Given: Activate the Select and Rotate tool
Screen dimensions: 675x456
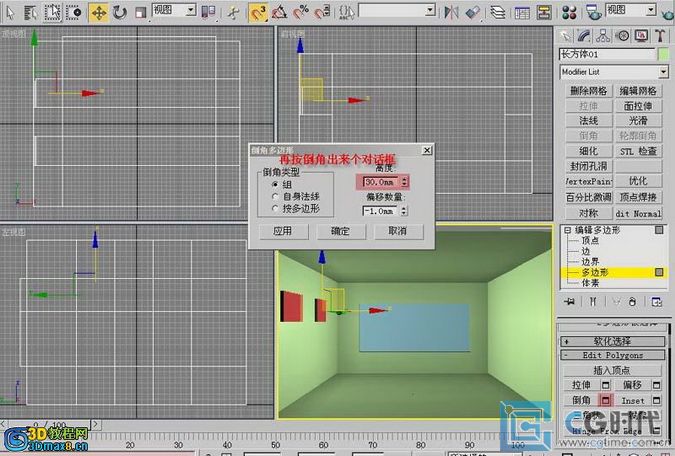Looking at the screenshot, I should pyautogui.click(x=120, y=13).
